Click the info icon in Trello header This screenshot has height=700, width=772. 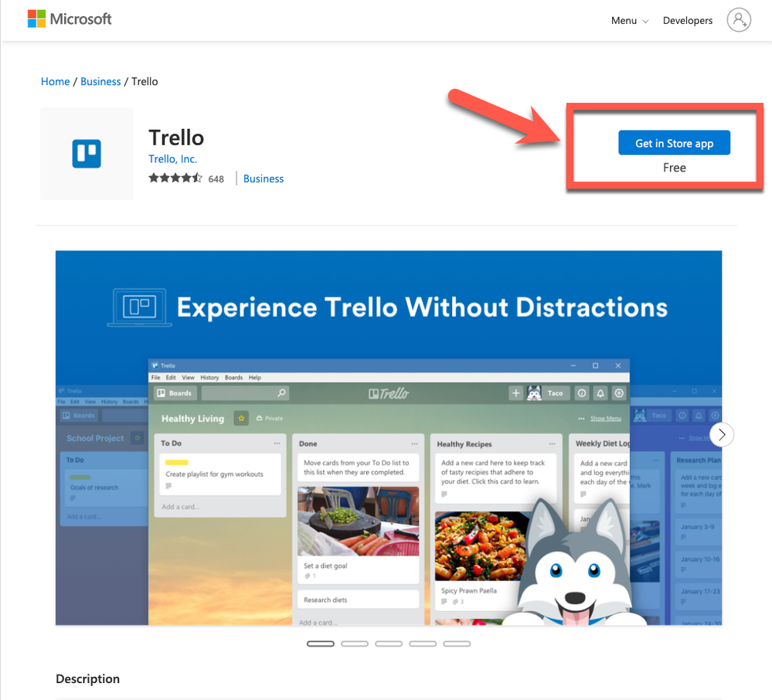(x=582, y=392)
